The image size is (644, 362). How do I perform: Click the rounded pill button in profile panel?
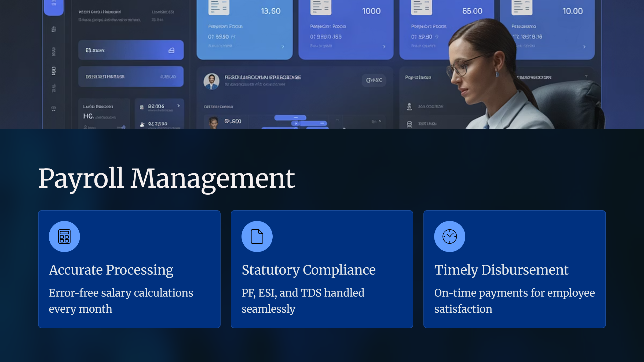[x=374, y=80]
